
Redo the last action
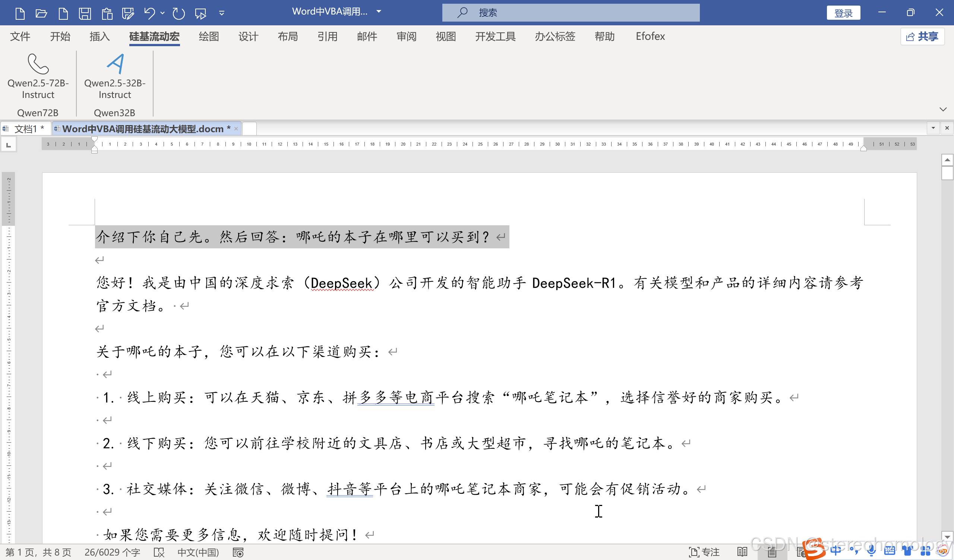click(x=178, y=13)
